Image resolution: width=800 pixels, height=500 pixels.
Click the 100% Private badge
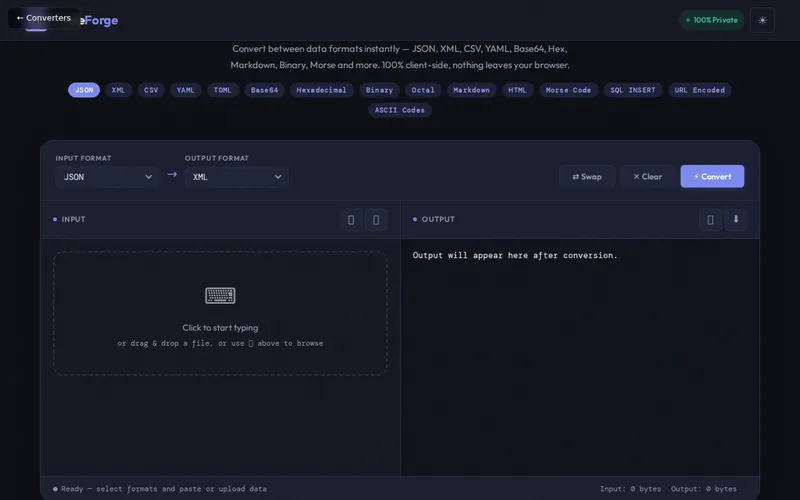712,20
